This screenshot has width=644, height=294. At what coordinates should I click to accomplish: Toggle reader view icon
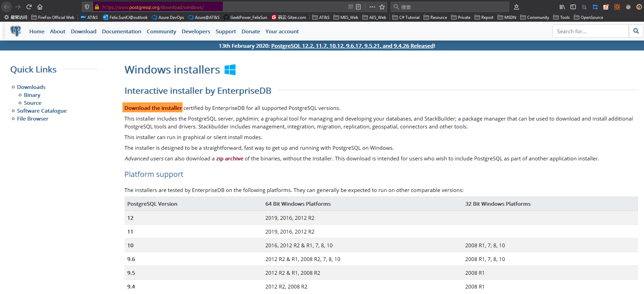pyautogui.click(x=358, y=7)
